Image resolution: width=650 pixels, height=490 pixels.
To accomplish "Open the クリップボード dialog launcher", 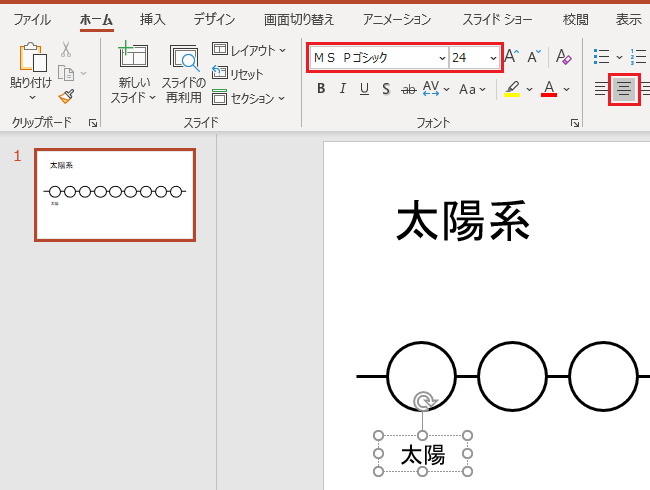I will tap(93, 123).
